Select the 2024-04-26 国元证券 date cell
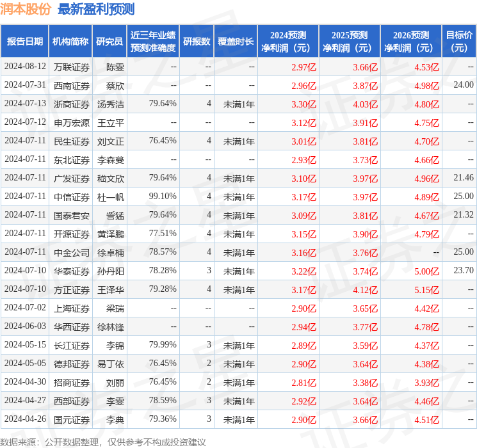The image size is (477, 448). tap(25, 419)
